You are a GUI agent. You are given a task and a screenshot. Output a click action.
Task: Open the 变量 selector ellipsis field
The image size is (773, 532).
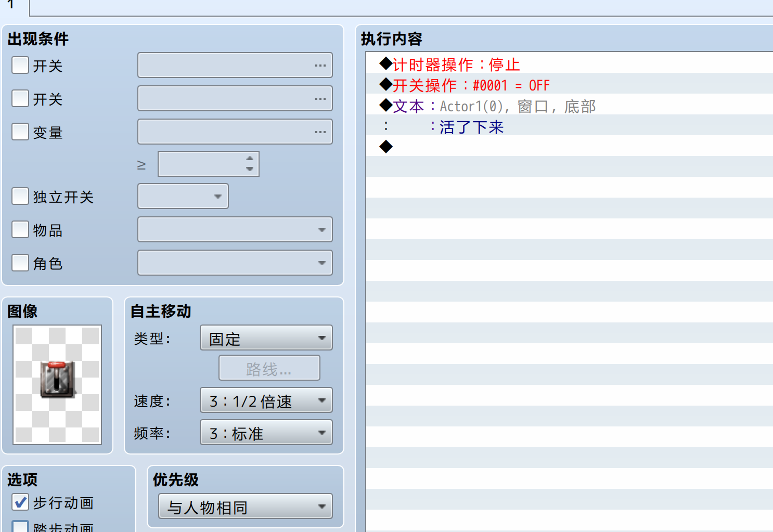pos(235,132)
